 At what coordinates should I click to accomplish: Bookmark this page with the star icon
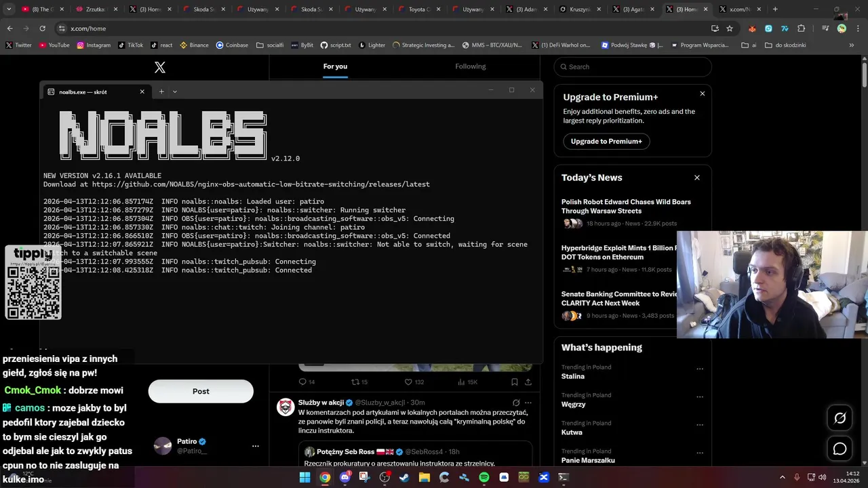click(730, 28)
